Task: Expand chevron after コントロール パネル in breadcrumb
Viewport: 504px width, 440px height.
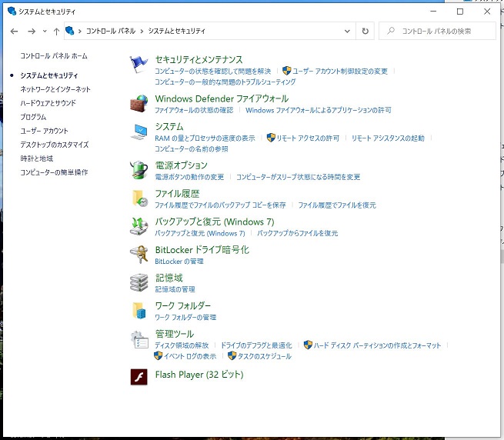Action: pos(142,32)
